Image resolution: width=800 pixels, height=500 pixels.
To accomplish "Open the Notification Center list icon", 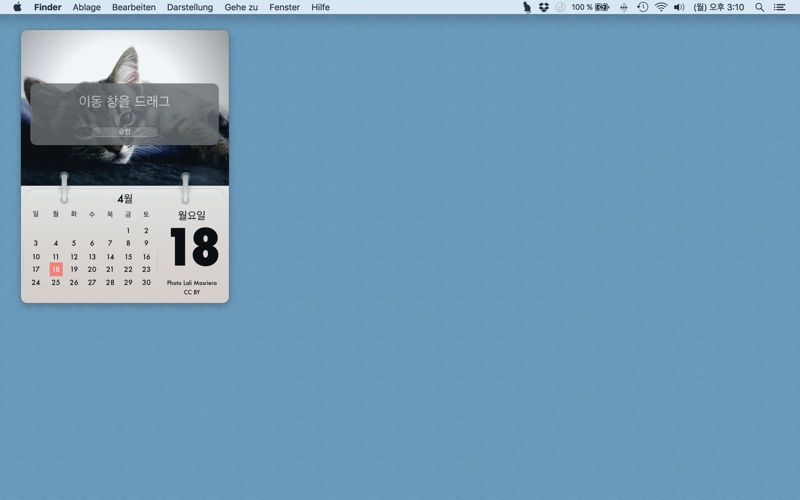I will (779, 7).
